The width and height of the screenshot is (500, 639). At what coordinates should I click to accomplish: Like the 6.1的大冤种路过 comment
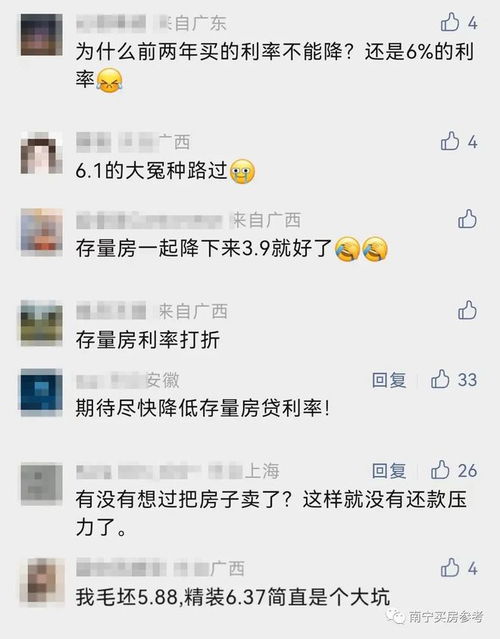(450, 141)
